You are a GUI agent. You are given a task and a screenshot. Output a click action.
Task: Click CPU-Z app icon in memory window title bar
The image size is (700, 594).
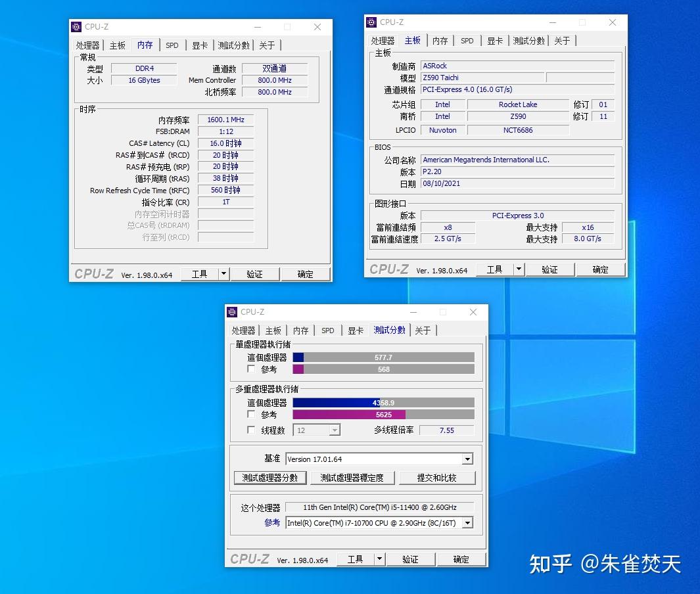pos(76,27)
